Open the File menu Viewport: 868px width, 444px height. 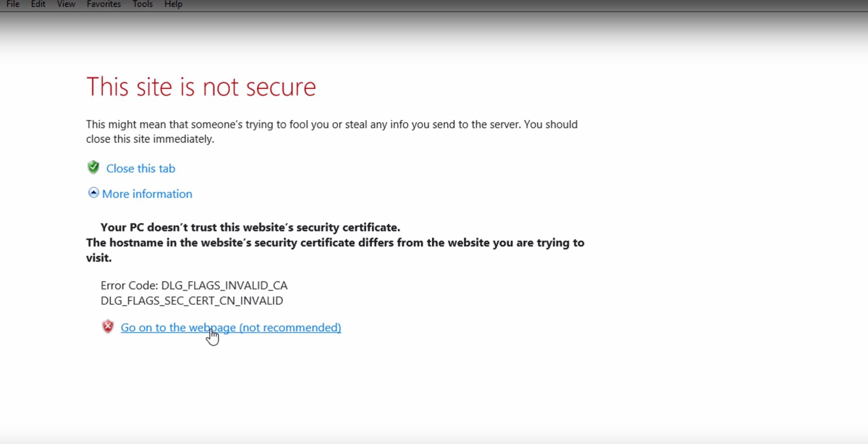(13, 5)
